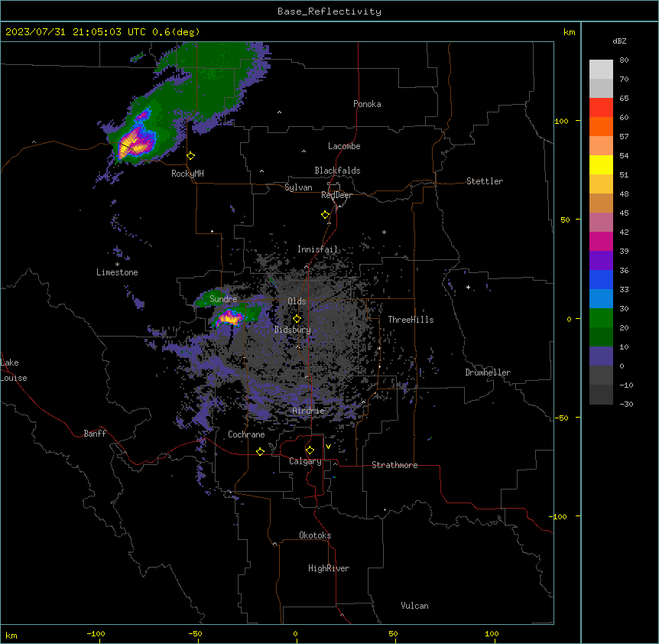Choose the magenta 39-42 dBZ legend swatch
The width and height of the screenshot is (659, 644).
[x=601, y=241]
